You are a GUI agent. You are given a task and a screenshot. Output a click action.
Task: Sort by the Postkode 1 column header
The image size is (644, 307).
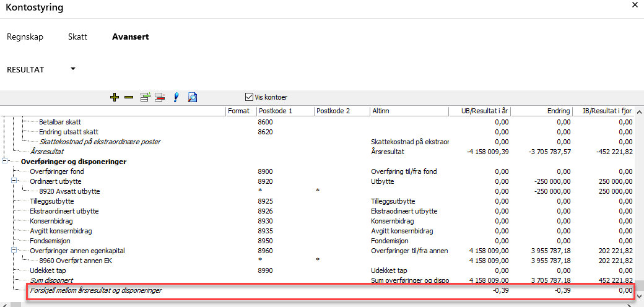pos(285,111)
